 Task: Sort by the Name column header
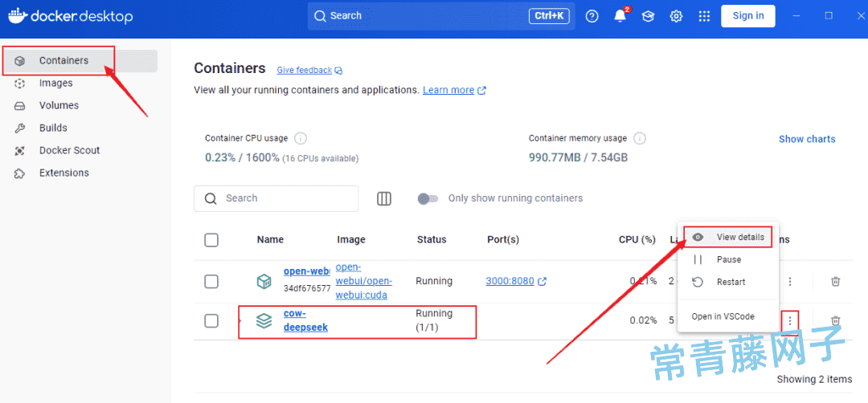(270, 240)
